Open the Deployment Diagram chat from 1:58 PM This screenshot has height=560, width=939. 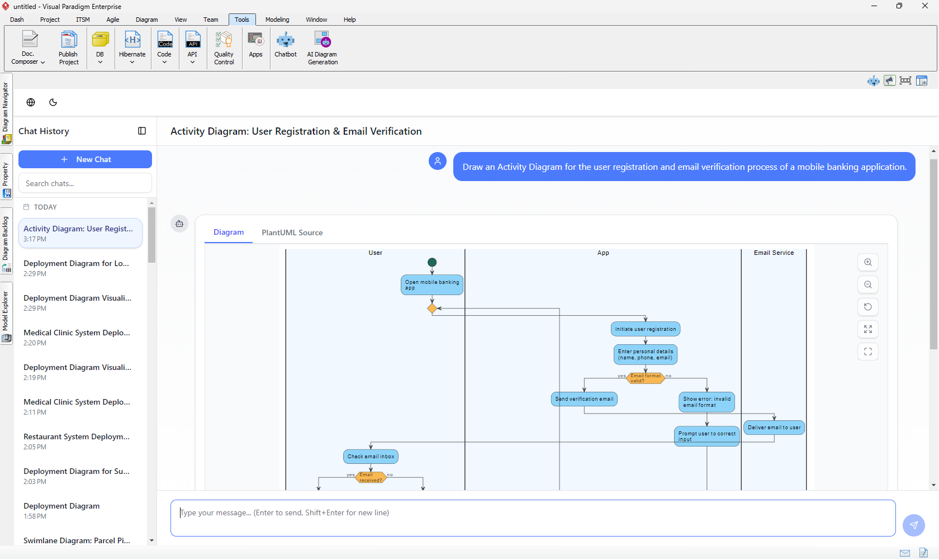click(61, 506)
